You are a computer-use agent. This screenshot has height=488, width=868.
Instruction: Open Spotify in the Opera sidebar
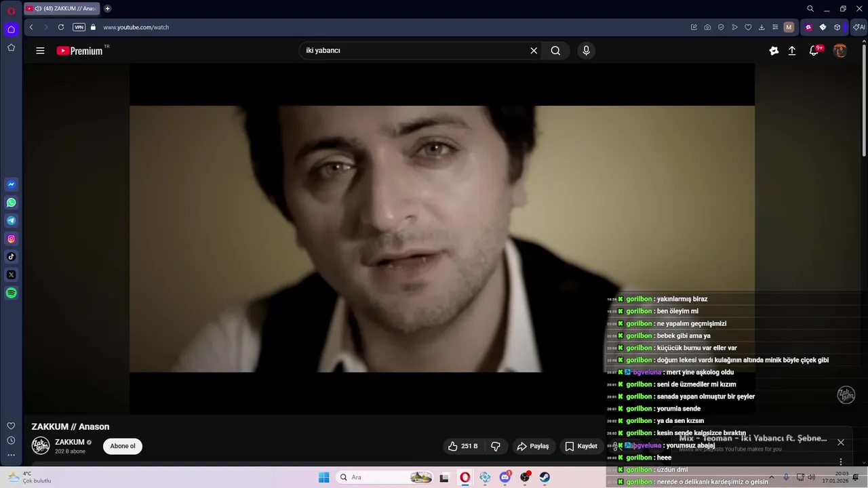(x=12, y=293)
